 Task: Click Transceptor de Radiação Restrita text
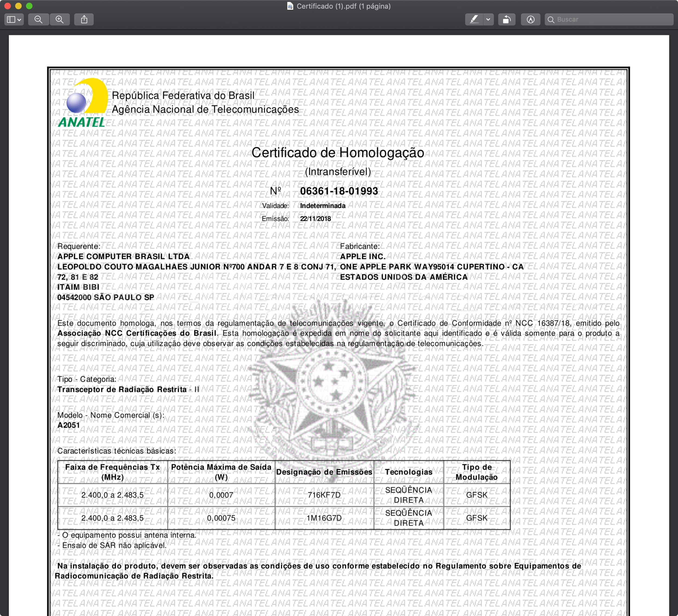pos(122,389)
